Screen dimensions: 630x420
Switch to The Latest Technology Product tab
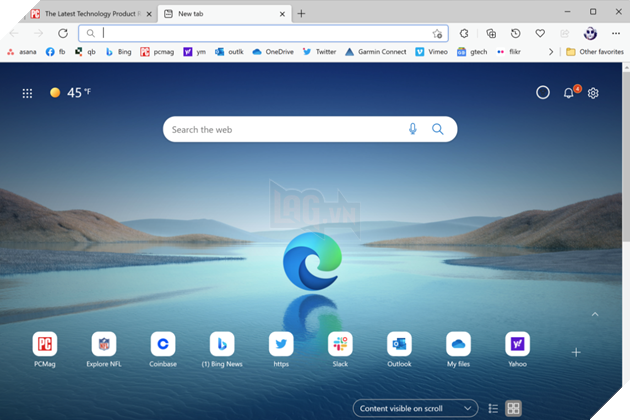pyautogui.click(x=88, y=14)
